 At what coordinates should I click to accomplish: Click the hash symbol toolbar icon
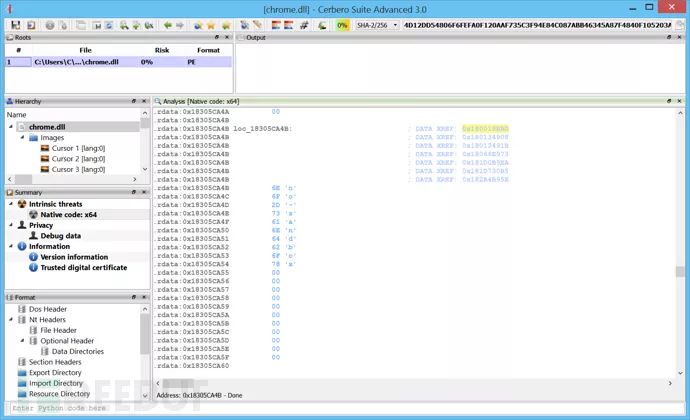click(304, 26)
